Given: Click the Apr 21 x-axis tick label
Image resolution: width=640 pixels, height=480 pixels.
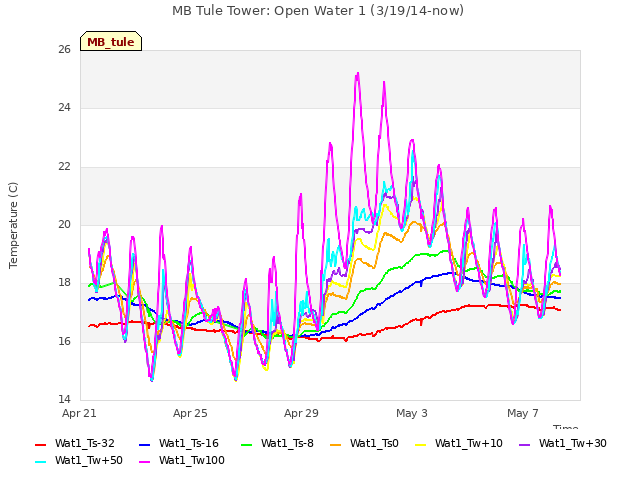Looking at the screenshot, I should (x=79, y=413).
